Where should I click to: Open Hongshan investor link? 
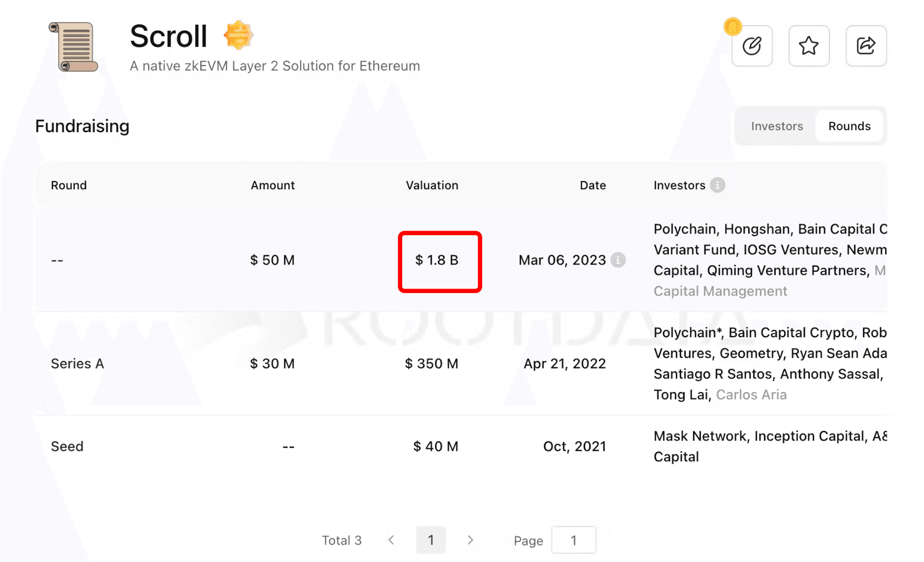[757, 229]
